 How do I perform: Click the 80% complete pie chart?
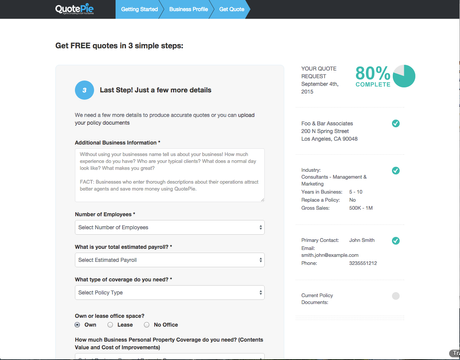[404, 76]
